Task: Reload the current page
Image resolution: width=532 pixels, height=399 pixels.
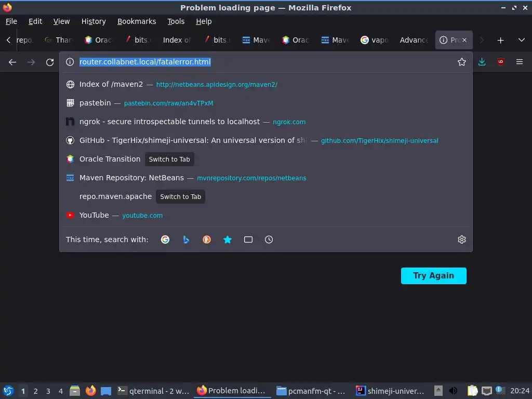Action: pyautogui.click(x=50, y=62)
